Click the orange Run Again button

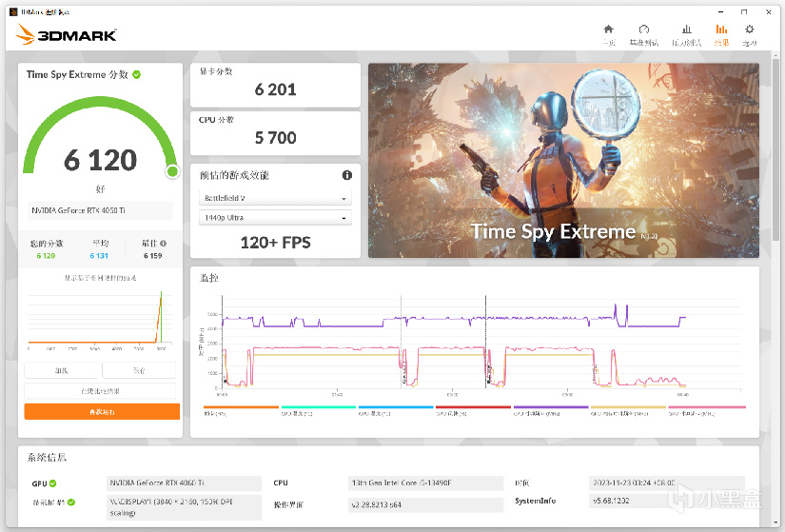(x=102, y=412)
